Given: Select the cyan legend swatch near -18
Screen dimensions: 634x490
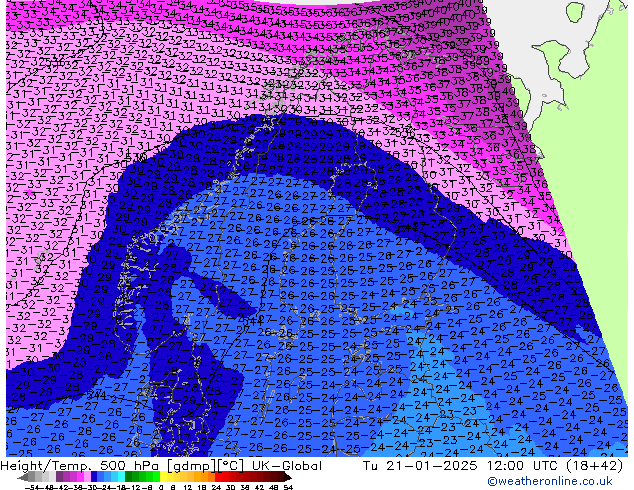Looking at the screenshot, I should pos(122,477).
